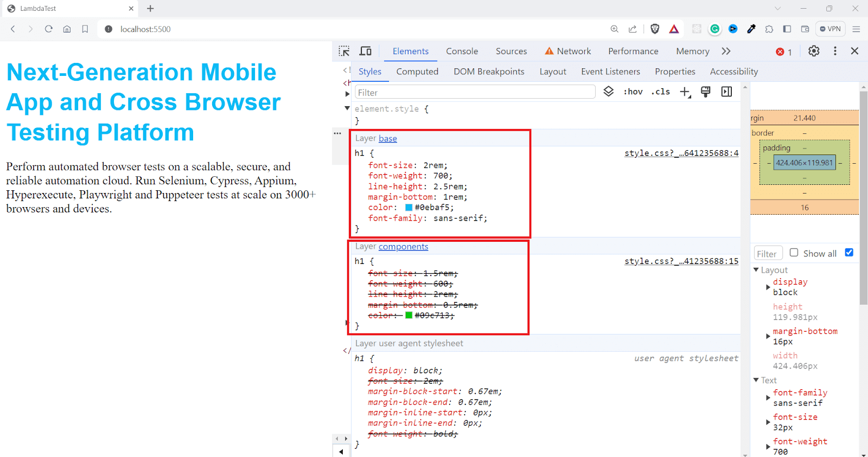
Task: Toggle rendering emulations paintbrush icon
Action: pos(706,92)
